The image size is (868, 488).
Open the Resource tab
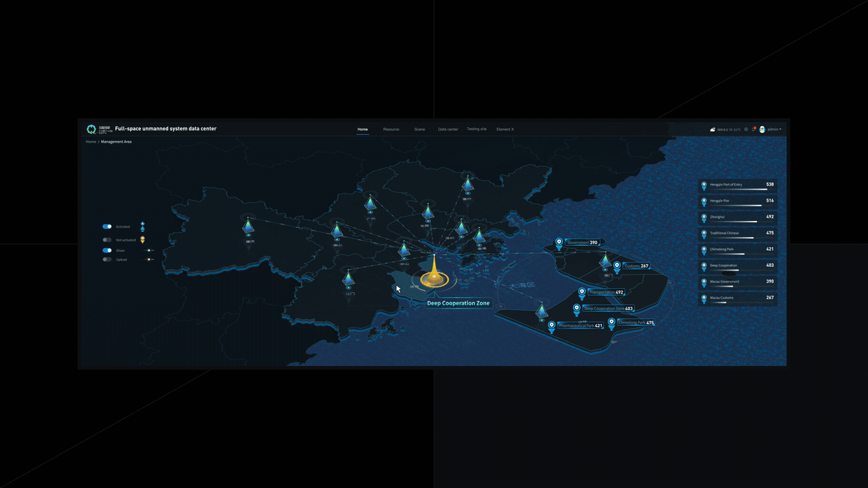pyautogui.click(x=391, y=129)
